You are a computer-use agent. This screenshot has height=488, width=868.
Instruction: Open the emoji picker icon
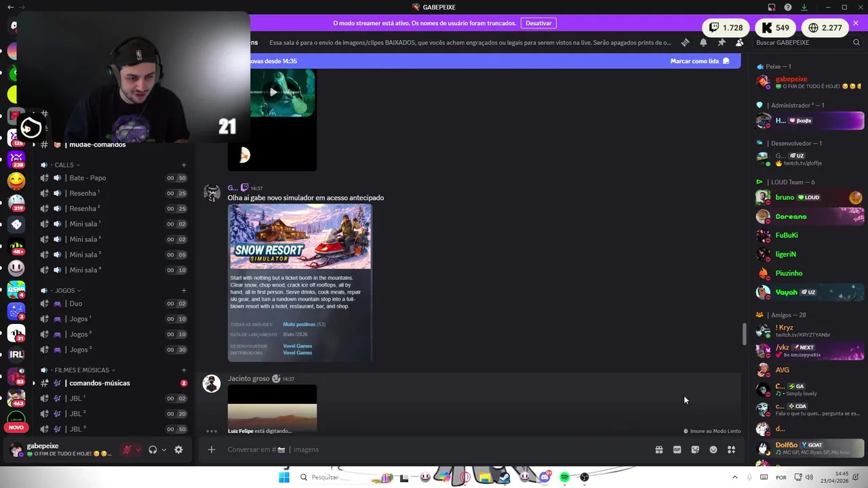(713, 449)
